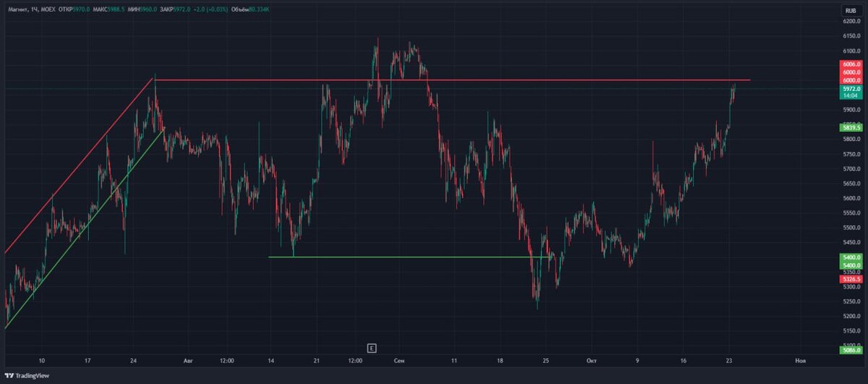
Task: Click the earnings 'E' marker on time axis
Action: pyautogui.click(x=373, y=348)
